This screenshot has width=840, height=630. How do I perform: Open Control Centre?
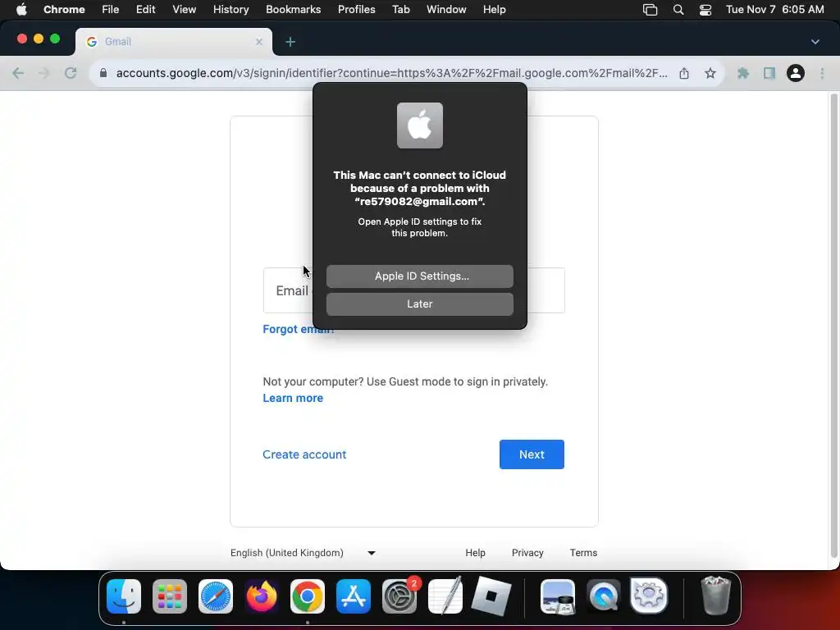coord(705,10)
